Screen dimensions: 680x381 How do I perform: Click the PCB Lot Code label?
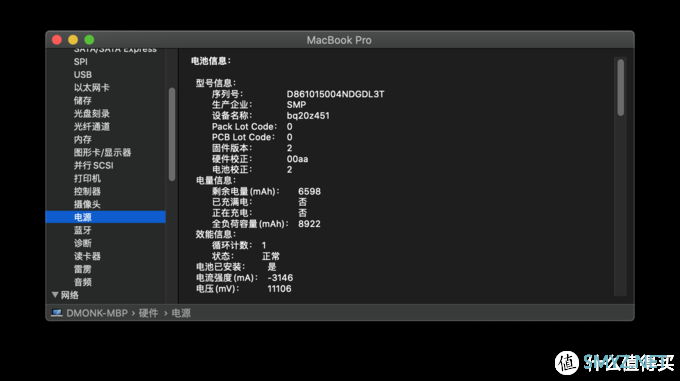(x=243, y=137)
